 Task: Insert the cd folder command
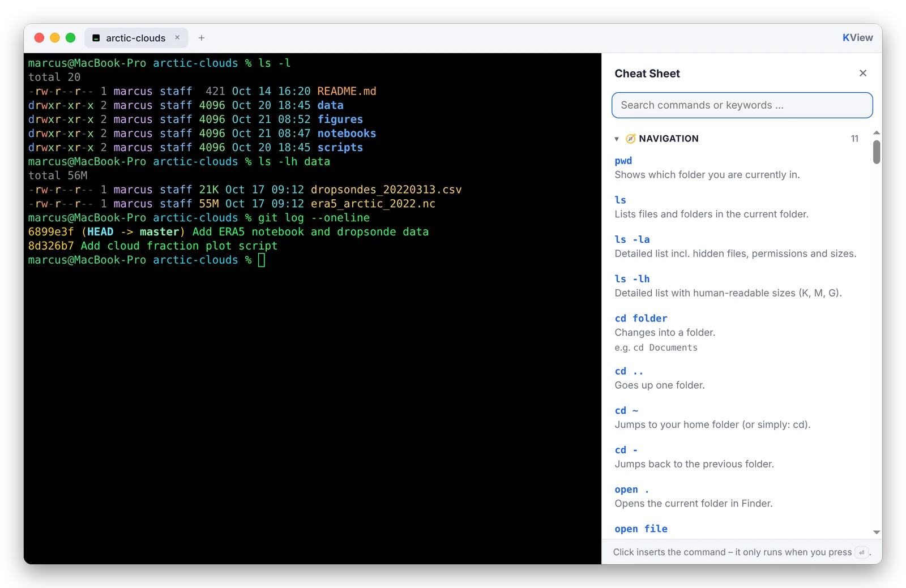click(x=641, y=318)
